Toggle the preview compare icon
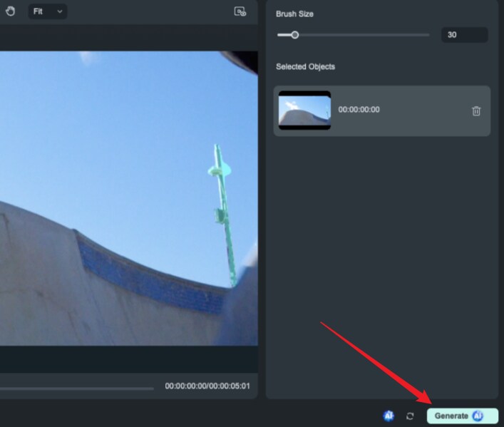 coord(240,11)
